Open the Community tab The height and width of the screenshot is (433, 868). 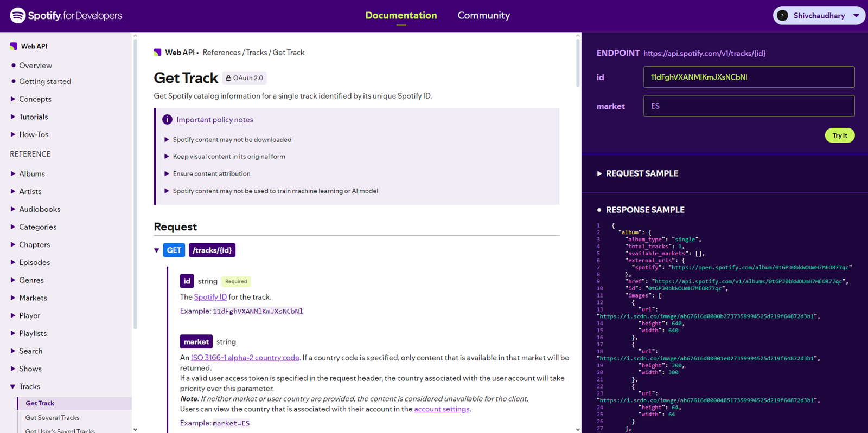[484, 15]
